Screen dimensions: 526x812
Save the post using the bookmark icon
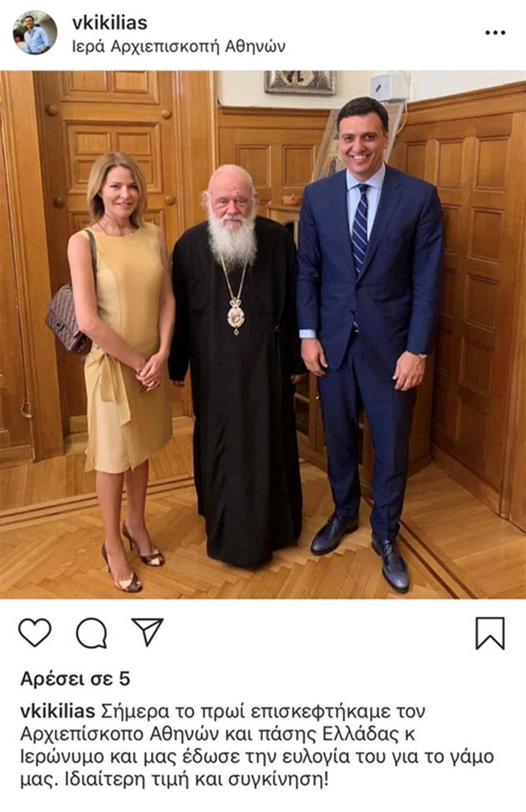tap(490, 633)
